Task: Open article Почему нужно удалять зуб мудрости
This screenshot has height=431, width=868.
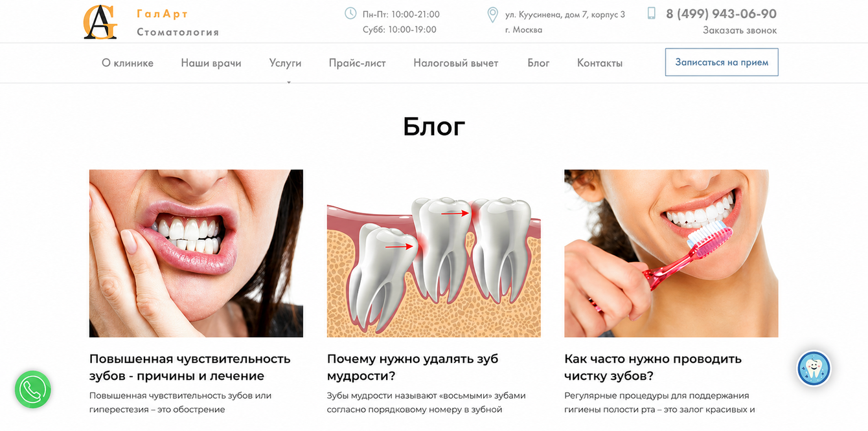Action: [x=413, y=367]
